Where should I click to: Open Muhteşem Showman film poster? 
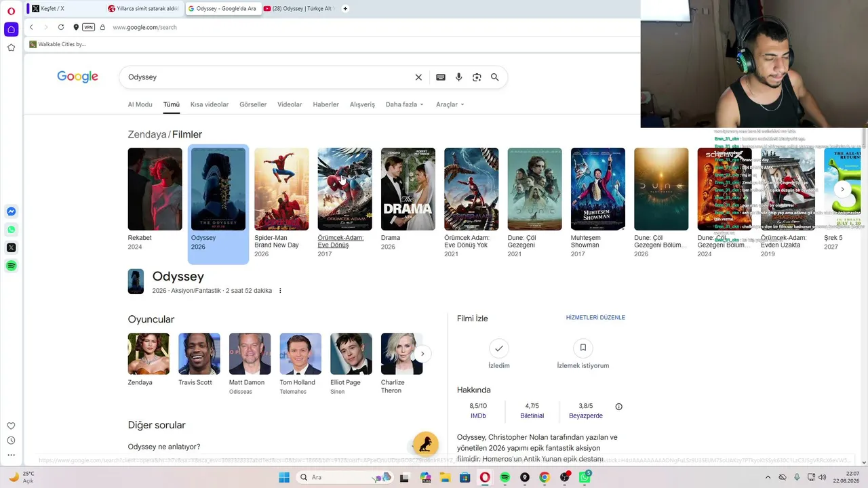[x=598, y=189]
